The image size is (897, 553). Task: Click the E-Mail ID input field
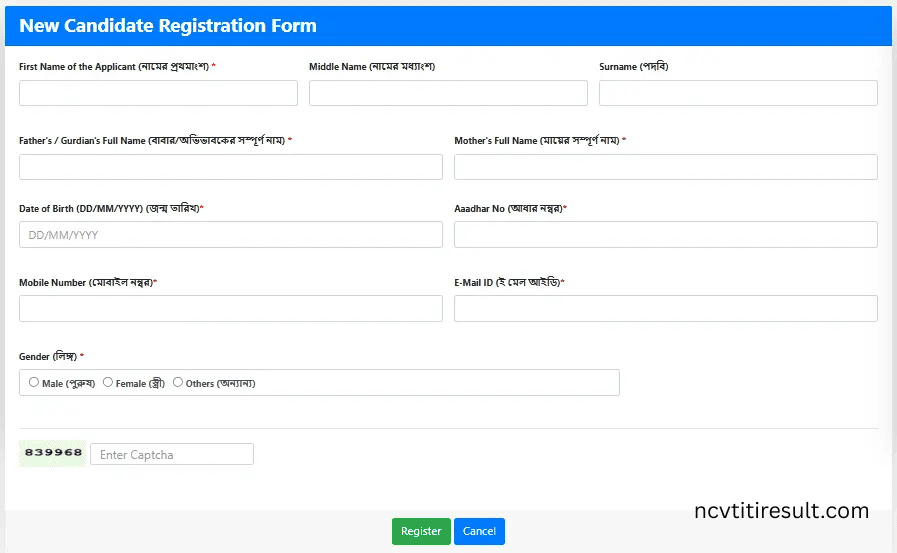pyautogui.click(x=665, y=309)
